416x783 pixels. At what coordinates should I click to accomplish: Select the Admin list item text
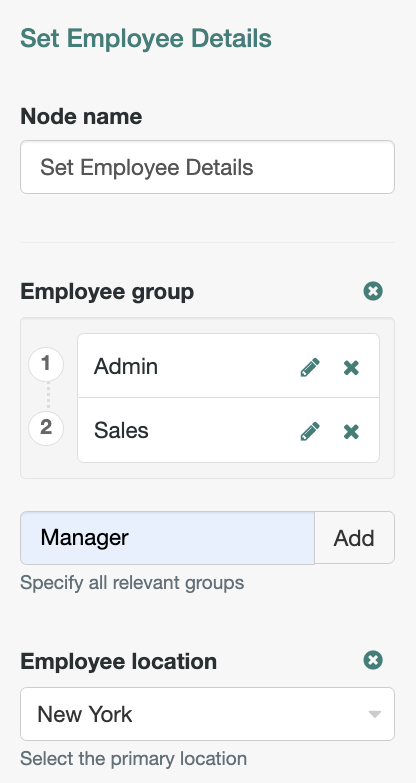tap(126, 367)
